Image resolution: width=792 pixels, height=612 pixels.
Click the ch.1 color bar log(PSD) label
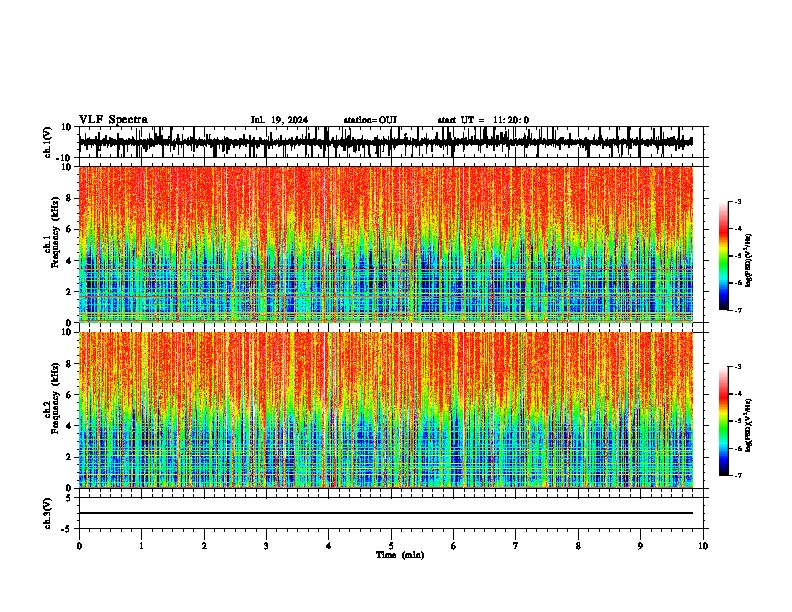click(749, 260)
